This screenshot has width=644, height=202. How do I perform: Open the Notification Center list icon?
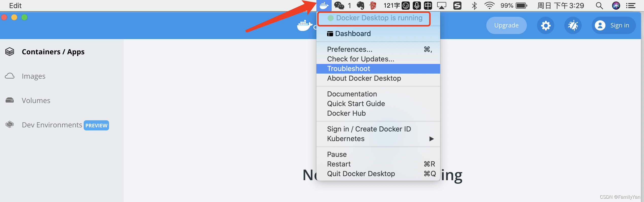pos(631,6)
